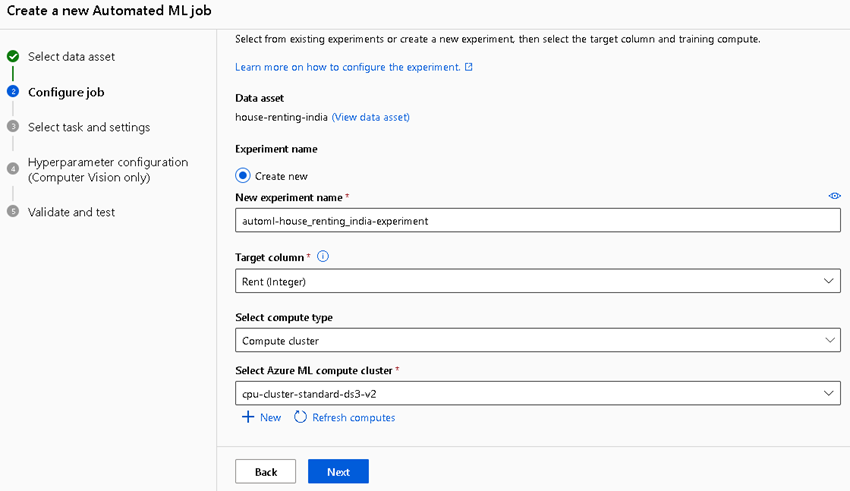The width and height of the screenshot is (850, 491).
Task: Click the plus icon for New compute
Action: pos(248,417)
